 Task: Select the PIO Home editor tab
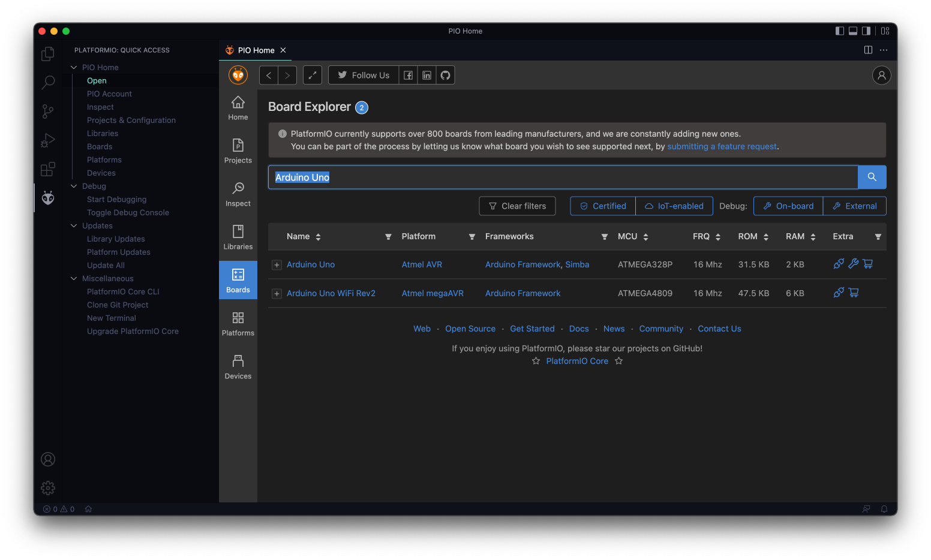point(256,50)
